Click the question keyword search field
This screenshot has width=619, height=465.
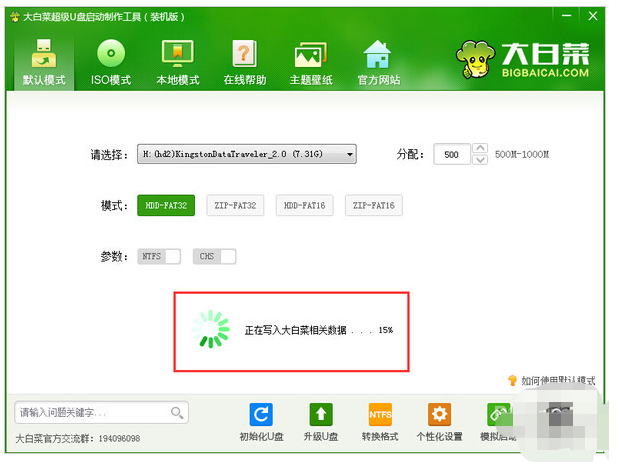pos(101,412)
